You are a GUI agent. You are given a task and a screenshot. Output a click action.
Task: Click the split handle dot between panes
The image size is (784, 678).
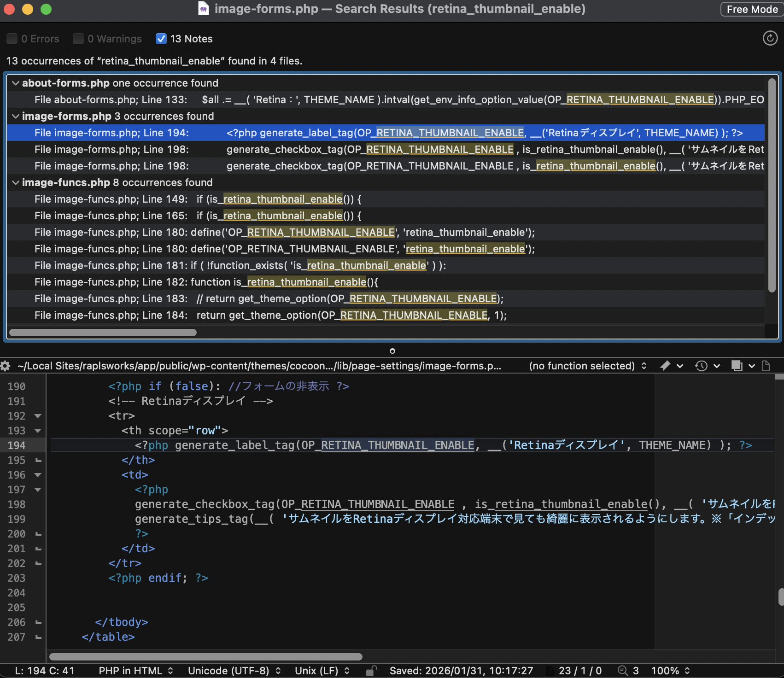[392, 351]
